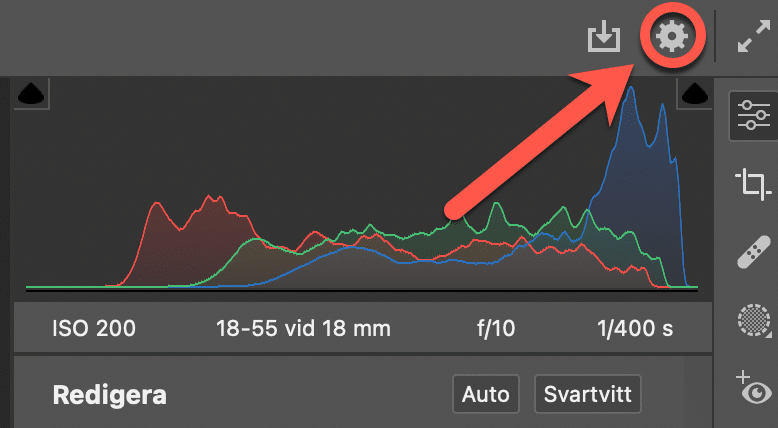The width and height of the screenshot is (778, 428).
Task: Click the save image icon
Action: pyautogui.click(x=603, y=38)
